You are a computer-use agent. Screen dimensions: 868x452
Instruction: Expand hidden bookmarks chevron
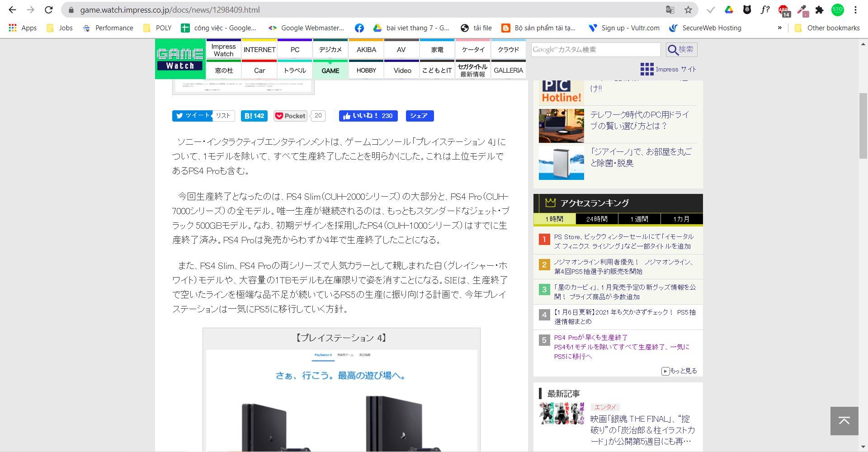point(779,28)
